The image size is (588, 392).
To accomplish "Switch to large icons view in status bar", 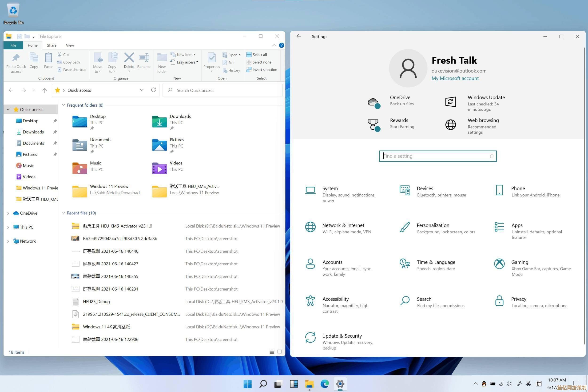I will 280,352.
